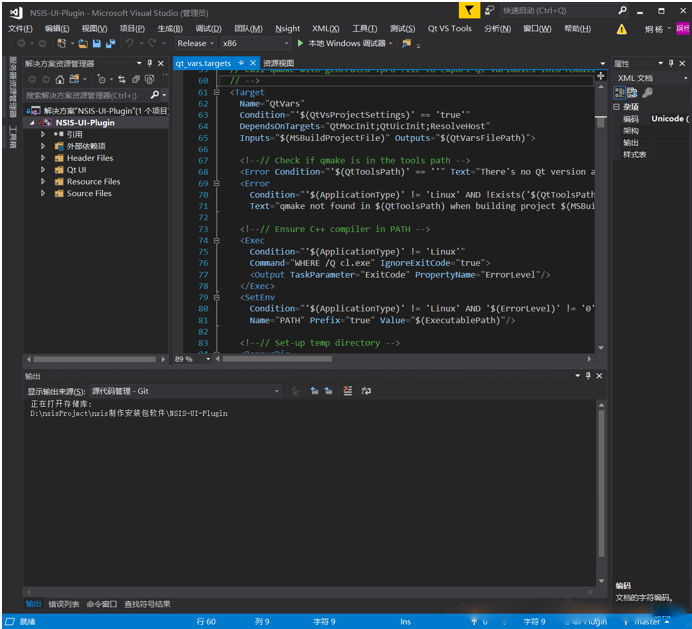
Task: Click the search magnifier in Solution Explorer
Action: 154,95
